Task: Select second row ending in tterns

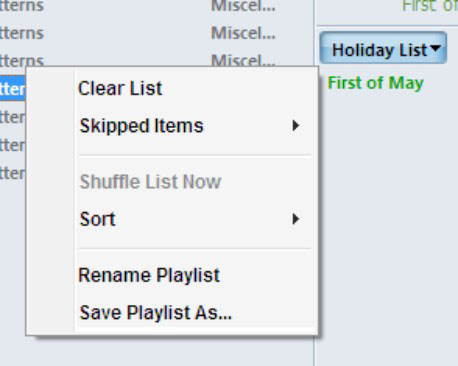Action: click(22, 33)
